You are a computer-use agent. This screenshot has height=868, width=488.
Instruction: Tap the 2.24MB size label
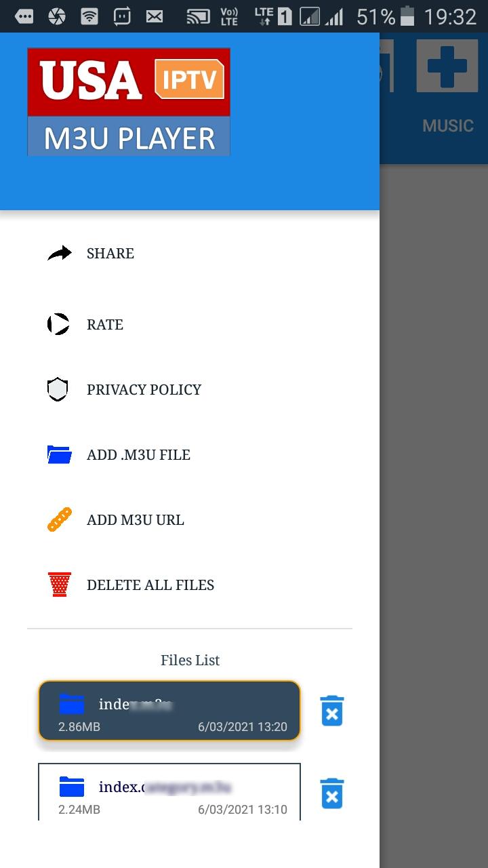(79, 810)
